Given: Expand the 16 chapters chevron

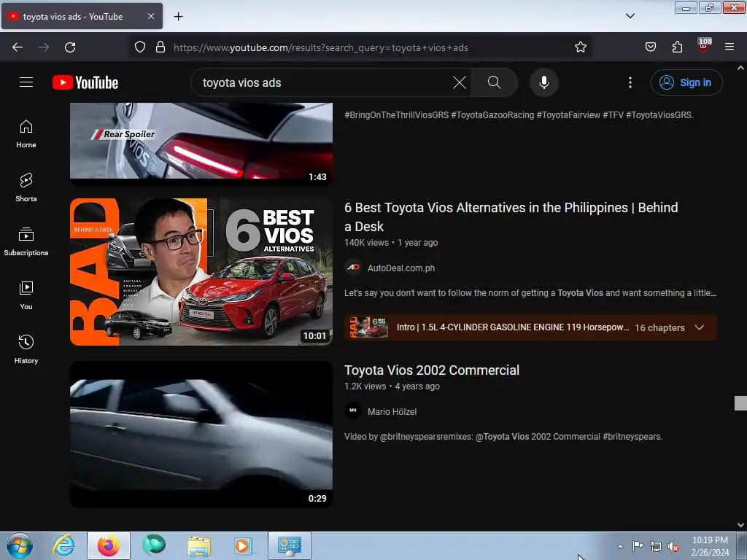Looking at the screenshot, I should 699,327.
